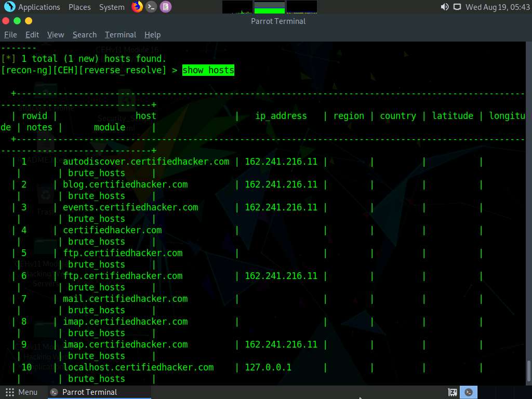Click the module column header

click(110, 127)
